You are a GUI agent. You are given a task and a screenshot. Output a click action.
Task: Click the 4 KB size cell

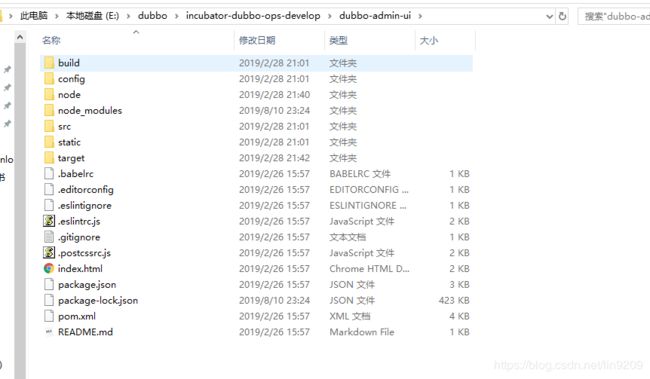point(459,316)
